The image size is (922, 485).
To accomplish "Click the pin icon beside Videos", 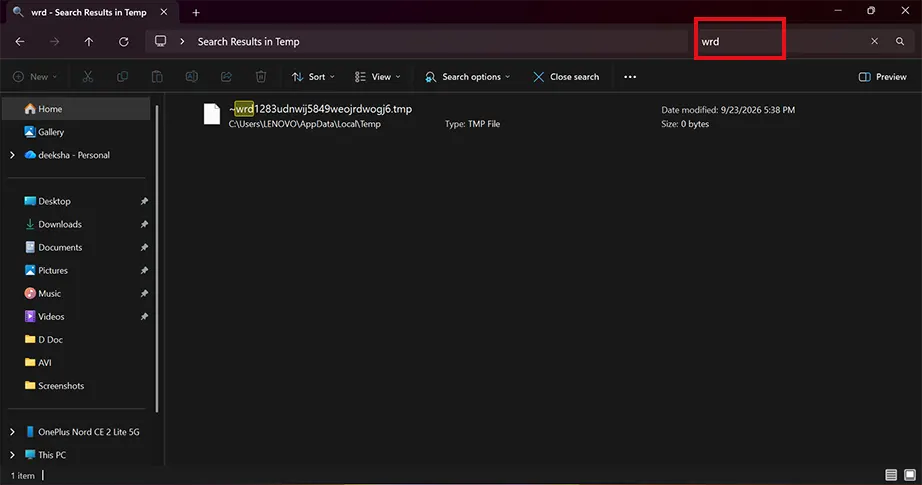I will click(144, 316).
